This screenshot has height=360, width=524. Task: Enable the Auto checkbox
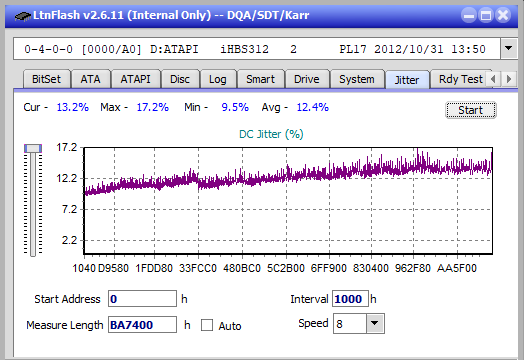click(207, 325)
